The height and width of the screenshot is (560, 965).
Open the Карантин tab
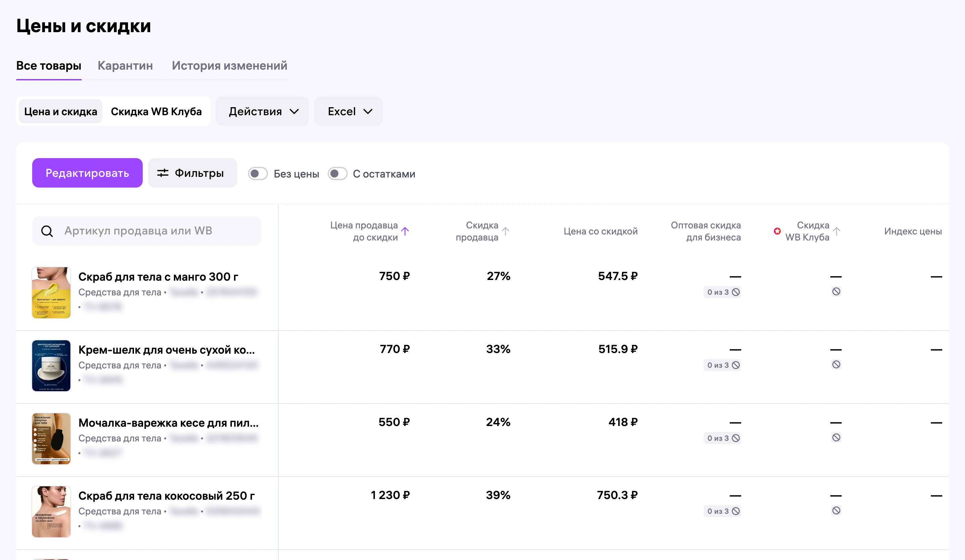125,65
